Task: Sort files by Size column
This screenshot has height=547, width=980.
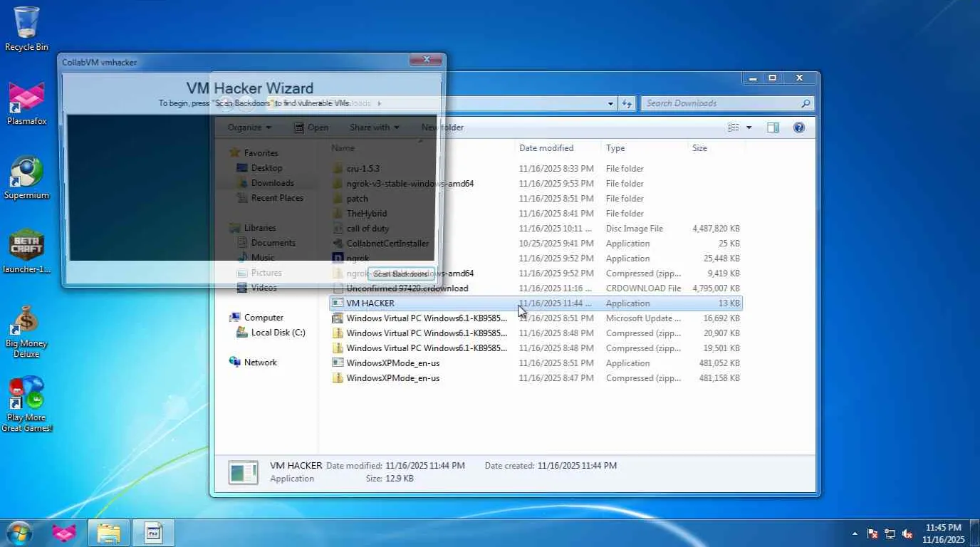Action: [716, 148]
